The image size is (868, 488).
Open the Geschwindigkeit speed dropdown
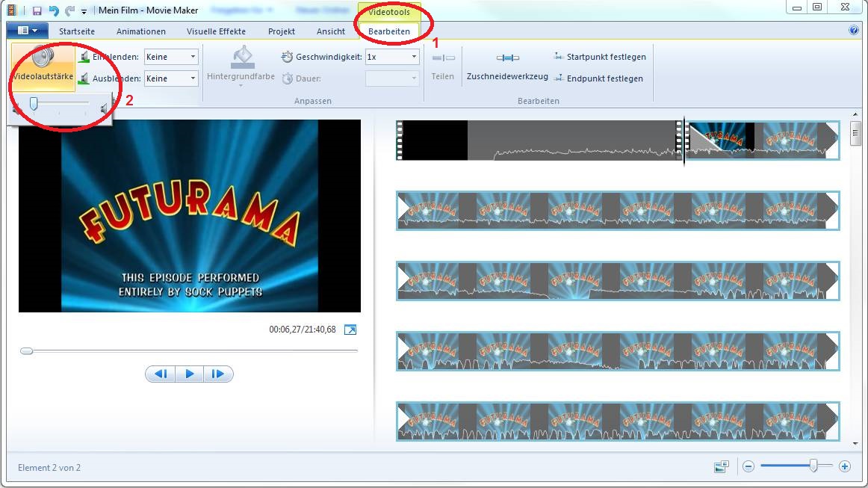(x=414, y=57)
